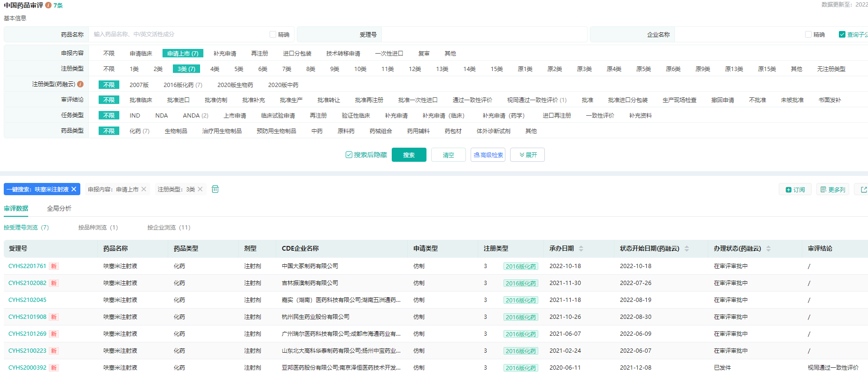This screenshot has height=372, width=868.
Task: Enable 精确 checkbox for 企业名称
Action: click(808, 34)
